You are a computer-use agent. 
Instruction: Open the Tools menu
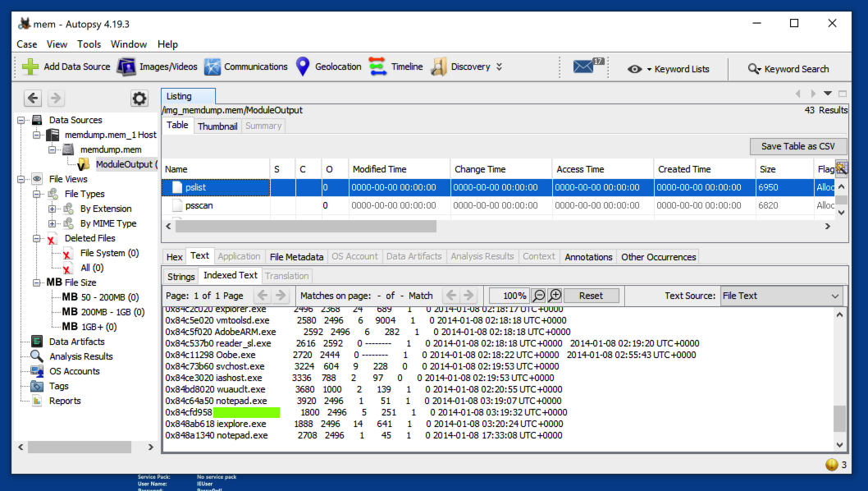(89, 44)
